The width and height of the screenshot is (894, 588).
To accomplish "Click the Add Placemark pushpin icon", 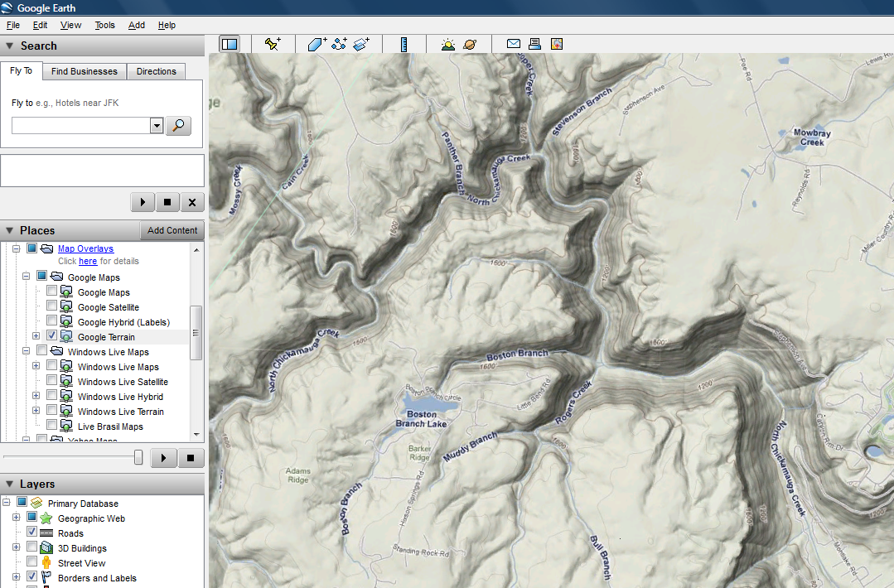I will [273, 44].
